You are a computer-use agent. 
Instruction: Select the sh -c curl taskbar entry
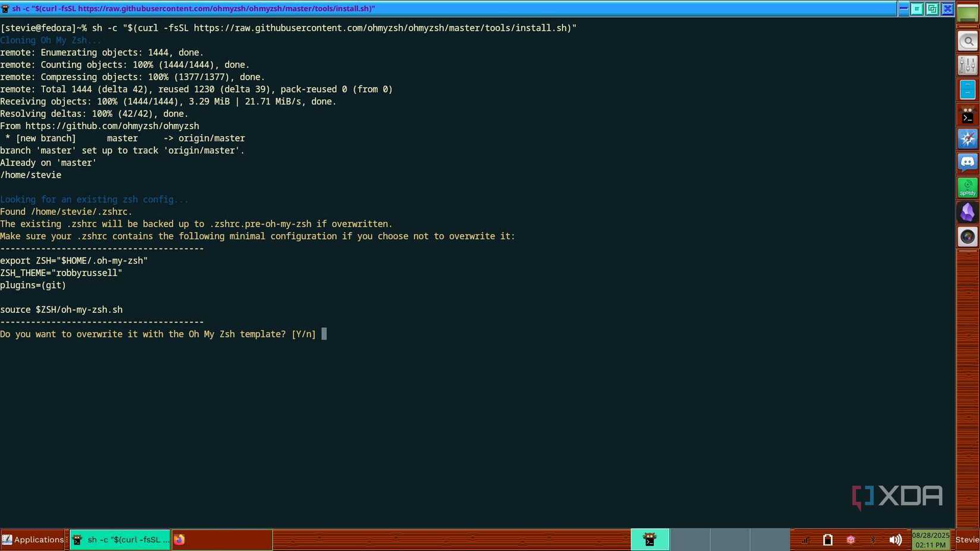119,540
